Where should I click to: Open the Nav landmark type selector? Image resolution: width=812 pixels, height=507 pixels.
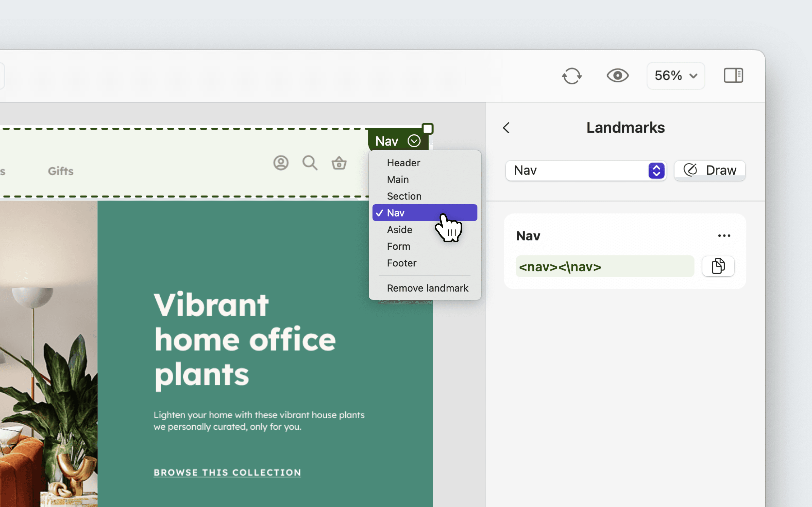tap(585, 170)
